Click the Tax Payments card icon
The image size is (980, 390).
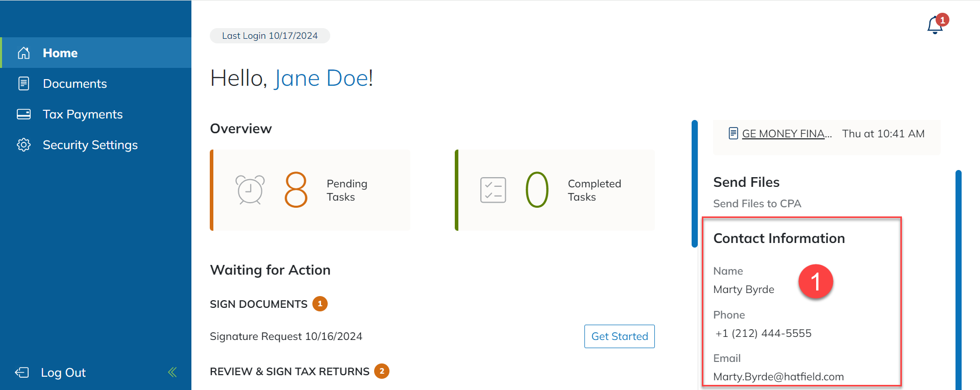23,114
